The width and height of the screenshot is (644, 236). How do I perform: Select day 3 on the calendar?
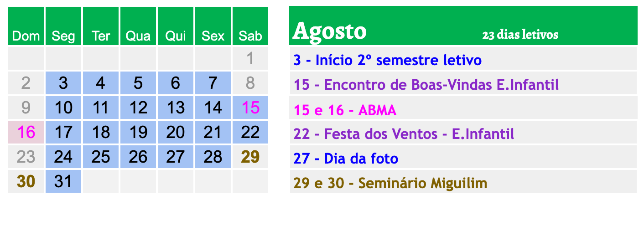(63, 83)
